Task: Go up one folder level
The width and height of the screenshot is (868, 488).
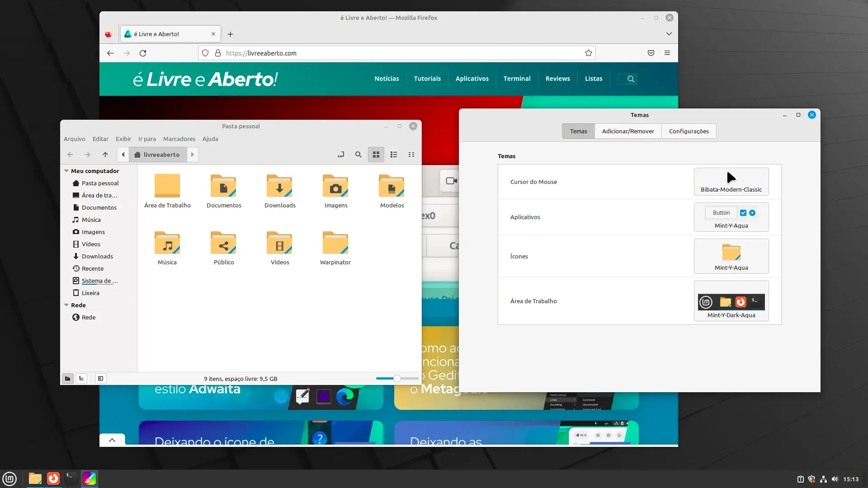Action: pyautogui.click(x=105, y=155)
